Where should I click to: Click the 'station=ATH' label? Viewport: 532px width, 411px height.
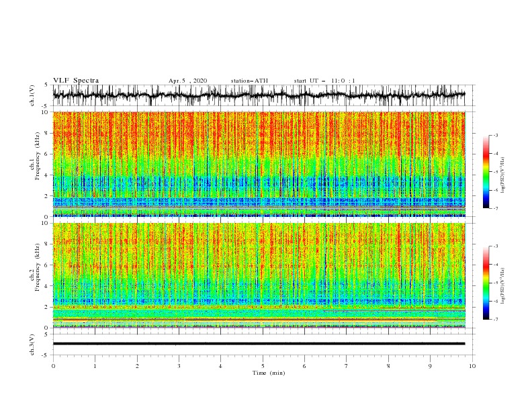(x=249, y=81)
